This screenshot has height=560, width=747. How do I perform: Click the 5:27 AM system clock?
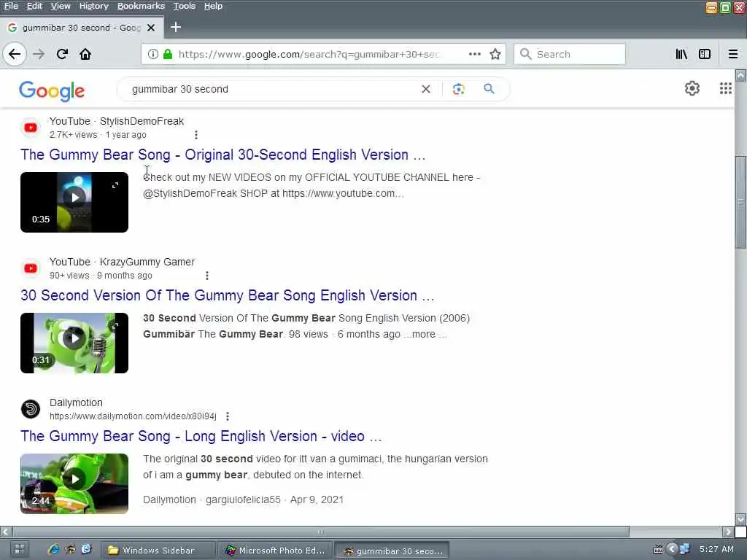tap(716, 550)
